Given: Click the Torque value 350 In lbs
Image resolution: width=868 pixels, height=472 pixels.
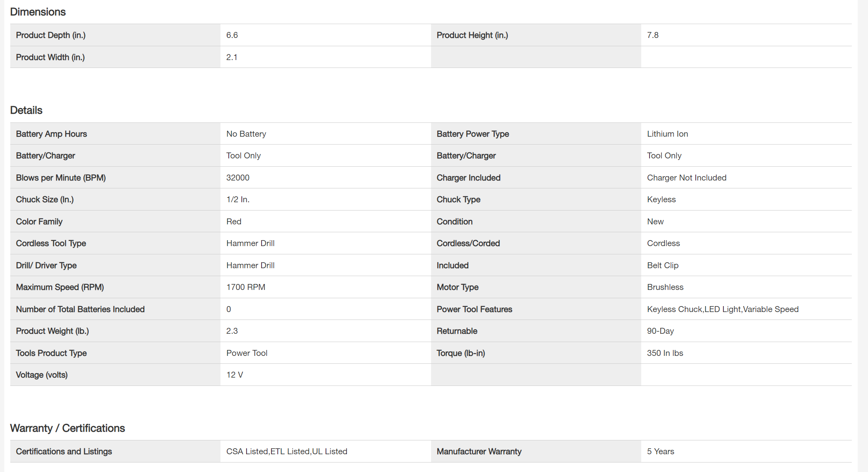Looking at the screenshot, I should [665, 353].
